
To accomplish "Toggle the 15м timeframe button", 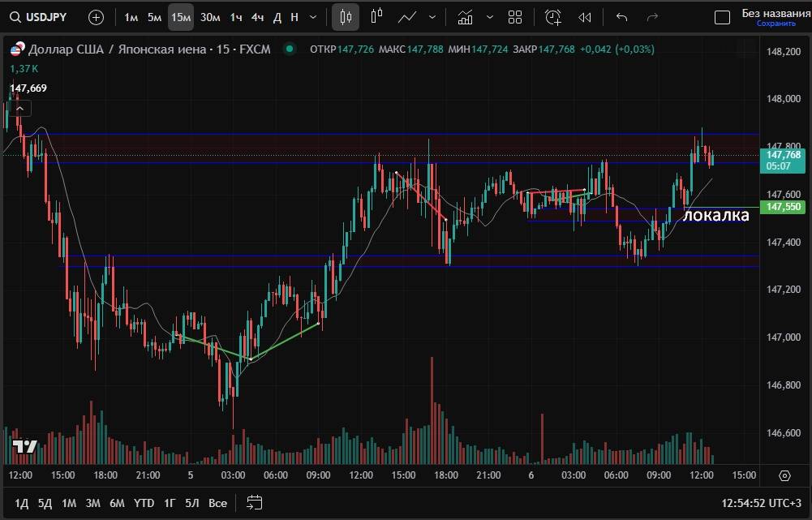I will coord(181,17).
